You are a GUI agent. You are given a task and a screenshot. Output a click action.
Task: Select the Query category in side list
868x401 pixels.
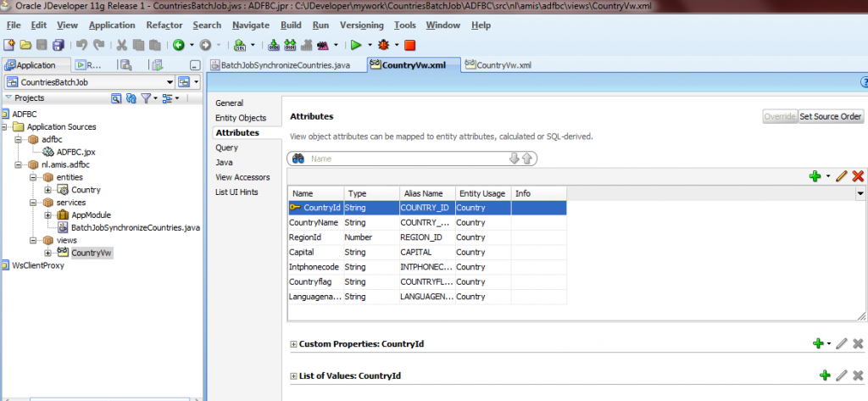(226, 148)
